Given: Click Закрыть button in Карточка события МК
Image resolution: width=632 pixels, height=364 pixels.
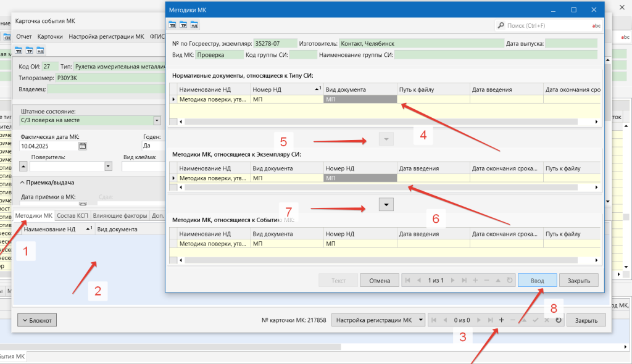Looking at the screenshot, I should (x=586, y=320).
